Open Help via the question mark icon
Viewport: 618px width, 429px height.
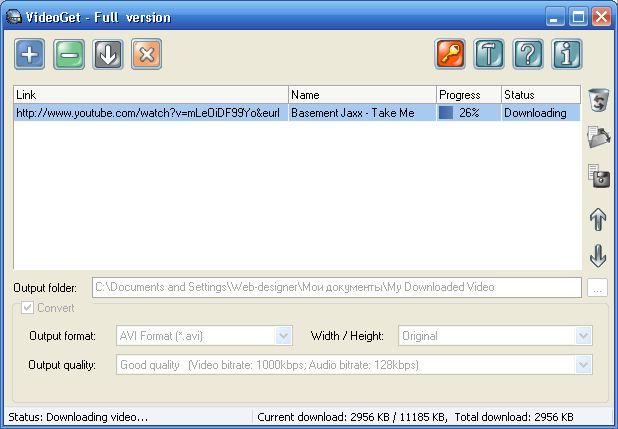pos(528,54)
